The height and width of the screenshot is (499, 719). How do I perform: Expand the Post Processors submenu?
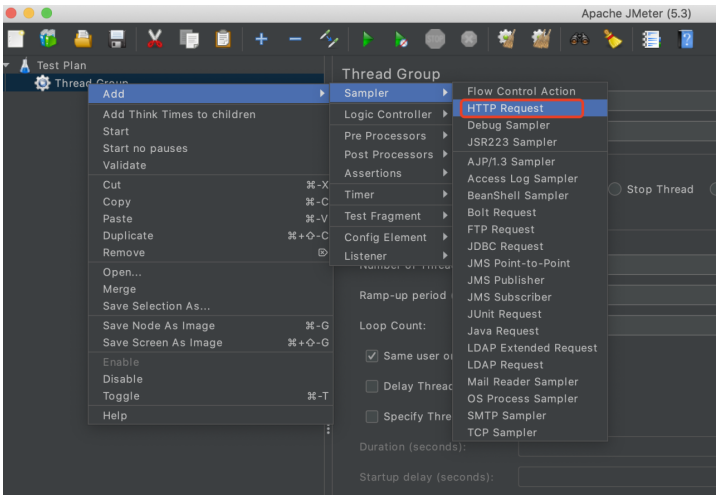[391, 155]
